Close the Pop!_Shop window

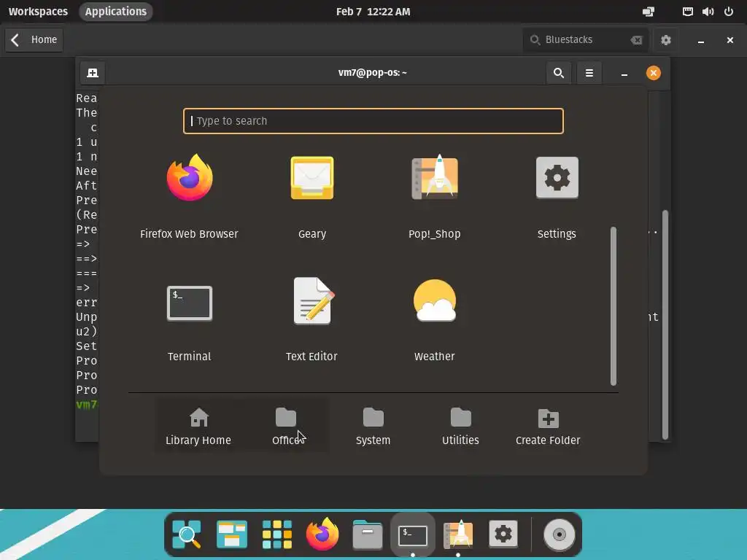coord(729,40)
